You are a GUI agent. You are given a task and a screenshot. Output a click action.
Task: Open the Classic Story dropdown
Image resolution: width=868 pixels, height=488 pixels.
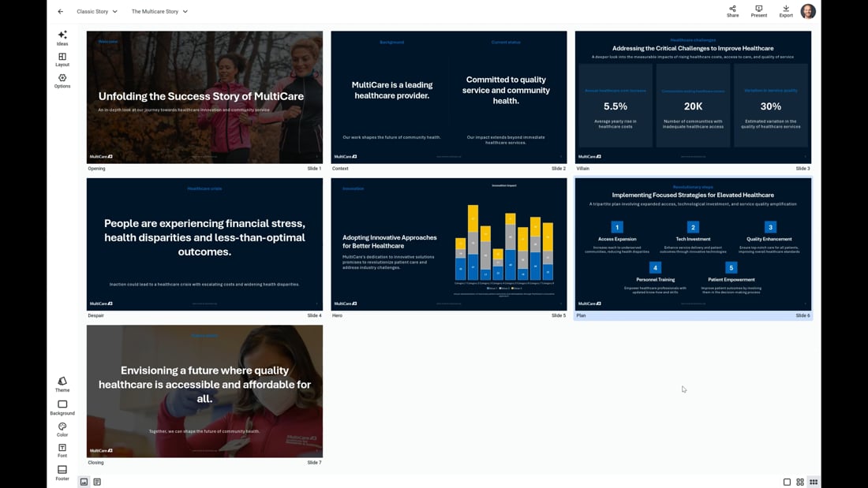point(95,11)
